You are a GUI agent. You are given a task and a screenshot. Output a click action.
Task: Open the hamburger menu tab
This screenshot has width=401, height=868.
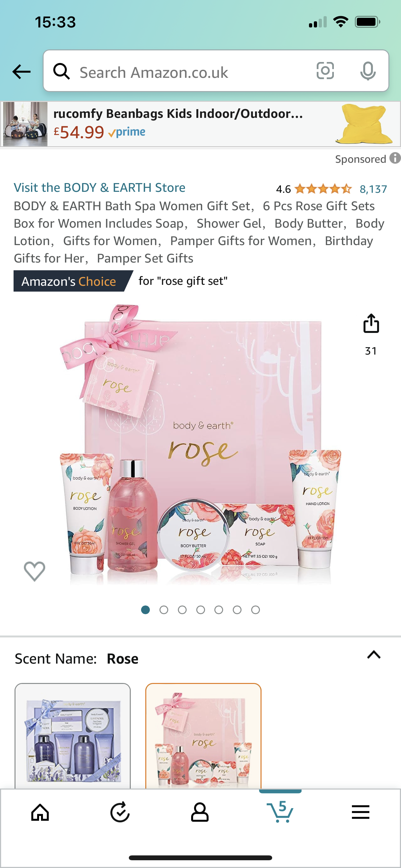click(x=361, y=812)
